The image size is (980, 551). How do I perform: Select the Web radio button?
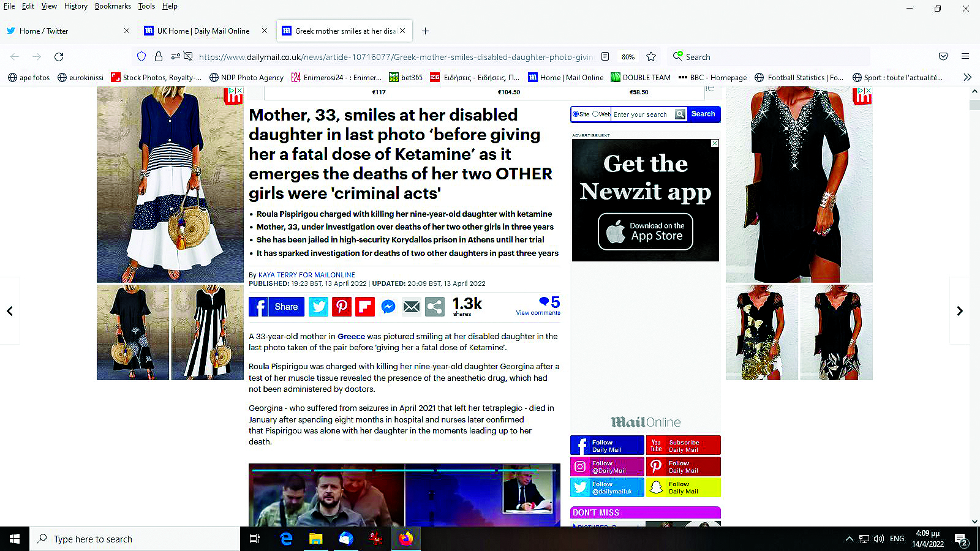(595, 114)
